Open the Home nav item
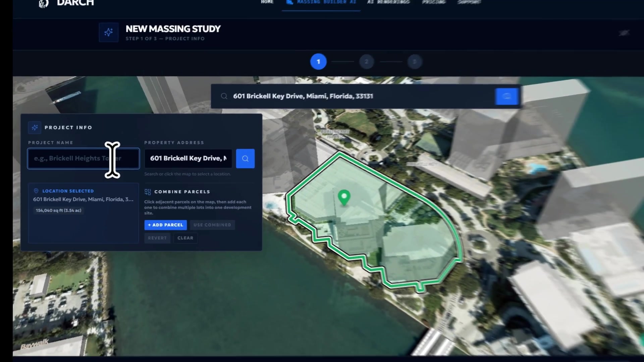The width and height of the screenshot is (644, 362). pyautogui.click(x=267, y=2)
